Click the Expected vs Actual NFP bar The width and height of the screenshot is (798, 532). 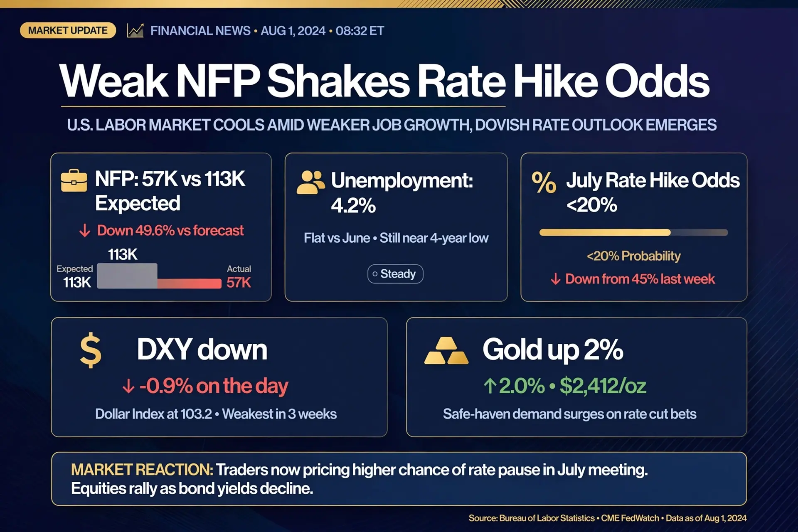pyautogui.click(x=159, y=276)
